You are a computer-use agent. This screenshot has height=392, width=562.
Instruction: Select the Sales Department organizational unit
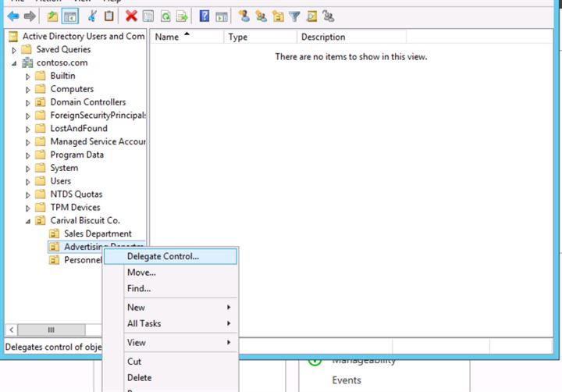pyautogui.click(x=97, y=233)
